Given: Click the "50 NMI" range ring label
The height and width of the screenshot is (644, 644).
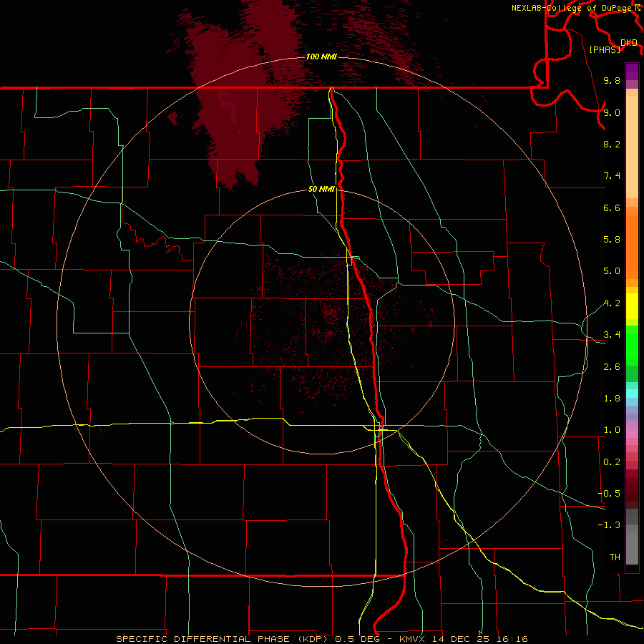Looking at the screenshot, I should pos(321,189).
